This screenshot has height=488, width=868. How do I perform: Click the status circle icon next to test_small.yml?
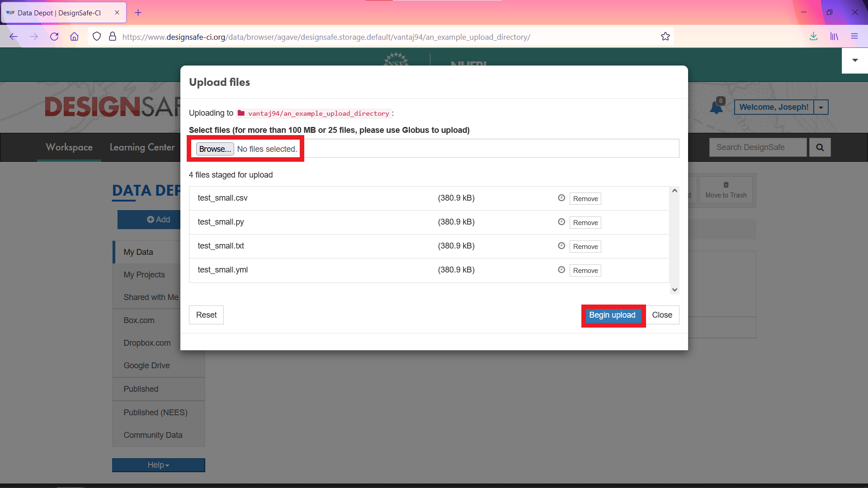coord(561,269)
